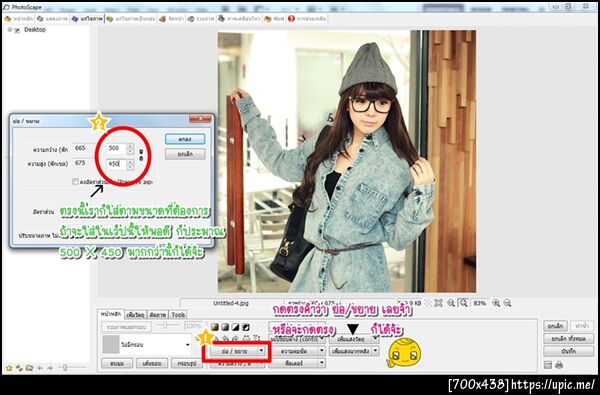This screenshot has width=600, height=395.
Task: Decrease width with the down stepper
Action: [130, 151]
